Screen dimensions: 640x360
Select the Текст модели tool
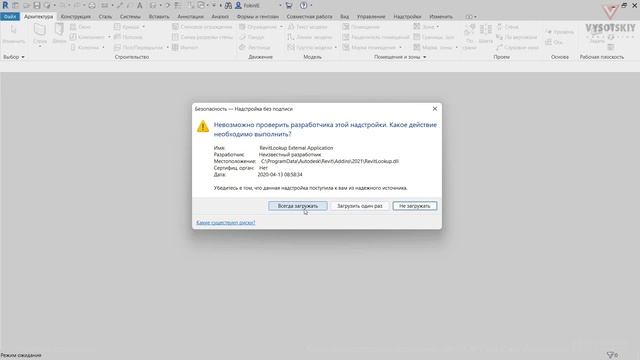(308, 27)
